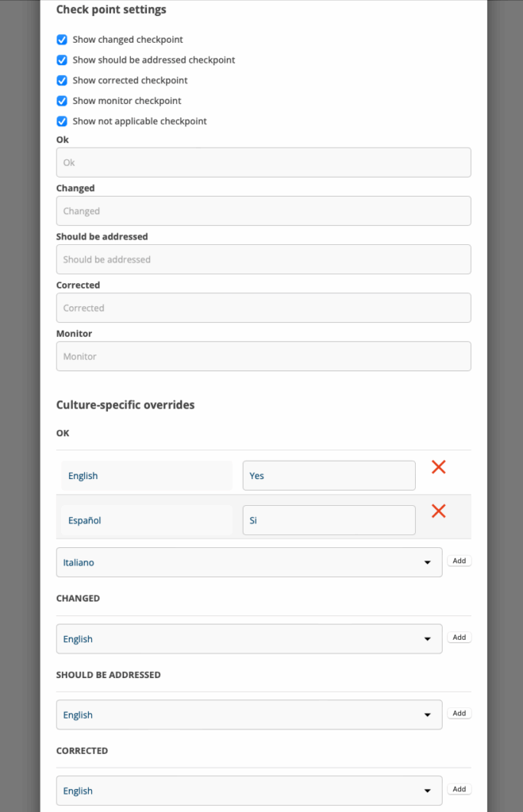
Task: Remove the Español OK override row
Action: (x=438, y=511)
